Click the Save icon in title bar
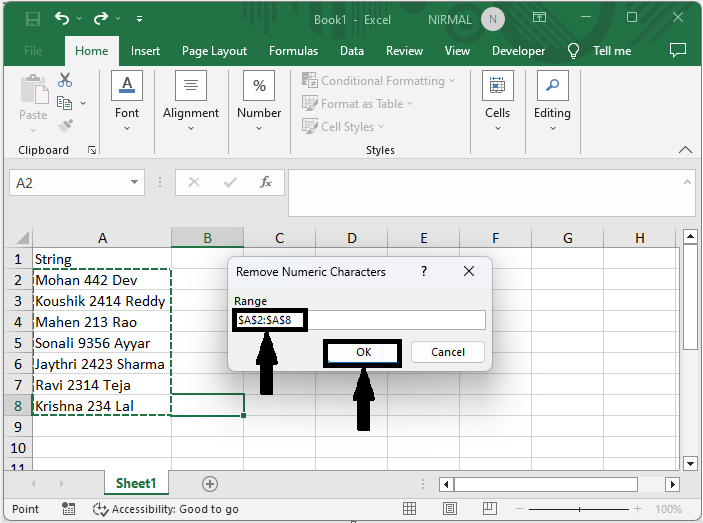 click(x=33, y=19)
